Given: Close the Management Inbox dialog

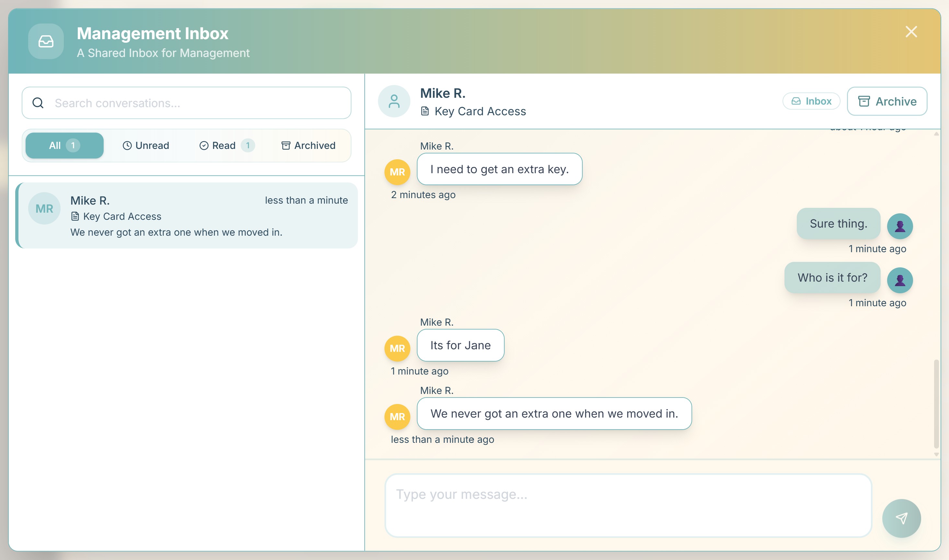Looking at the screenshot, I should 911,32.
